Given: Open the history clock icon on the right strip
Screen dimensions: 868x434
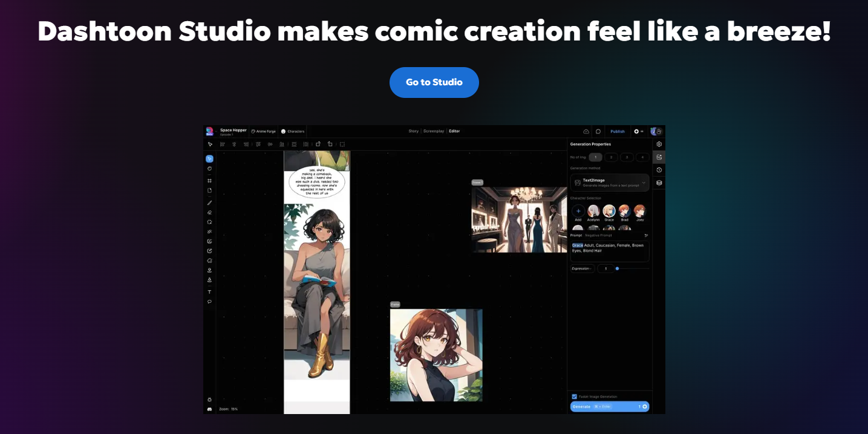Looking at the screenshot, I should 659,170.
